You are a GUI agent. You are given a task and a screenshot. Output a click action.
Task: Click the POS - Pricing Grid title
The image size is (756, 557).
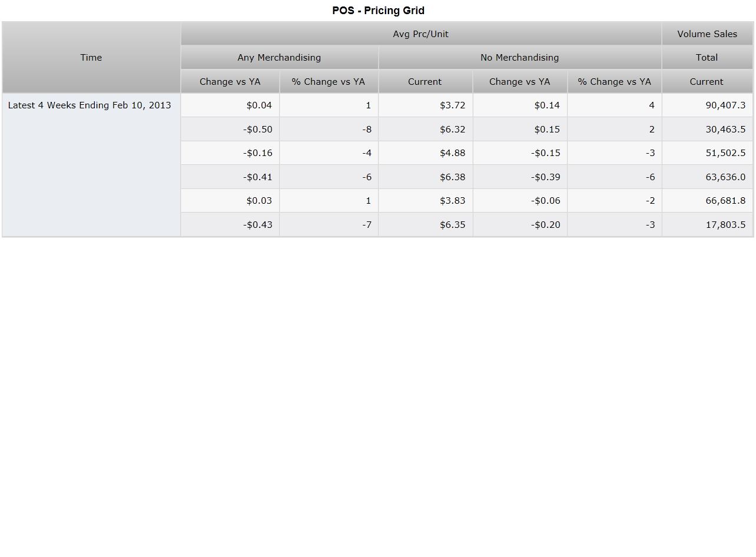(378, 11)
